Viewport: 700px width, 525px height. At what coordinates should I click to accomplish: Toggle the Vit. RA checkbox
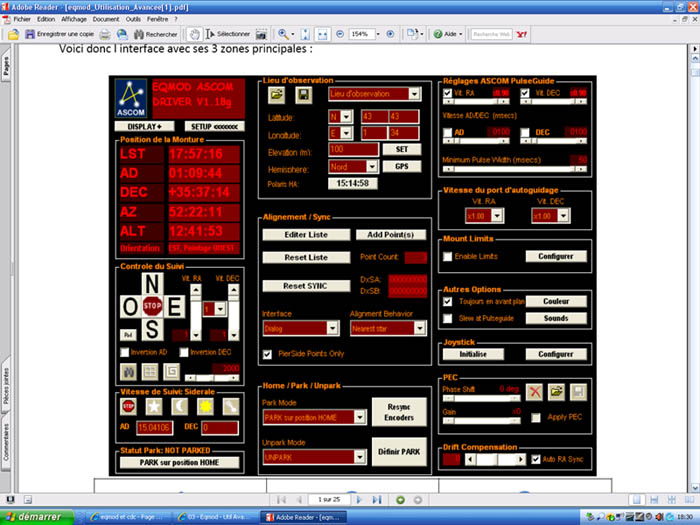(x=447, y=93)
